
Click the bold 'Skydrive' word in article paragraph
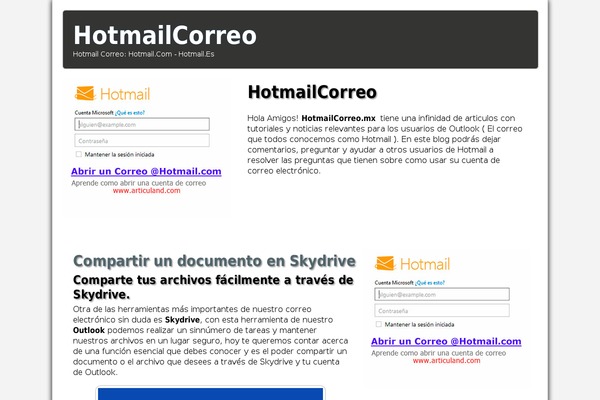[182, 320]
